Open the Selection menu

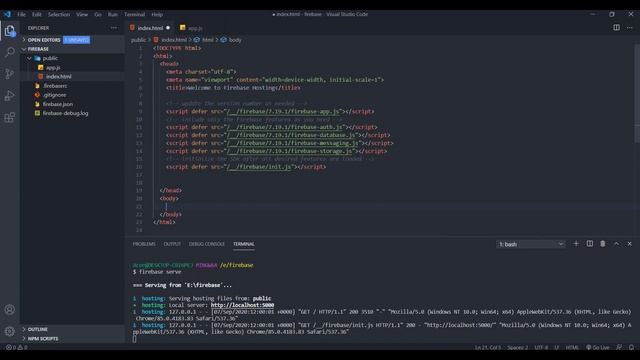point(59,14)
